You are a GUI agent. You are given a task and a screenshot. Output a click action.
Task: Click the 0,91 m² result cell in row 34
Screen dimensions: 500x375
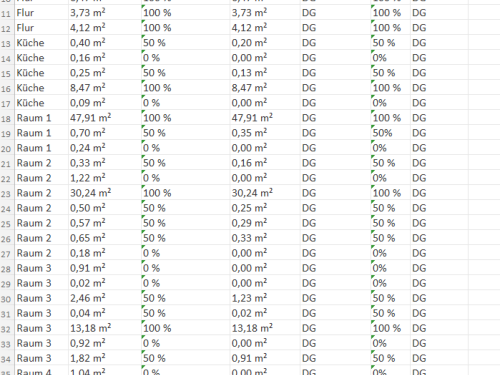tap(265, 359)
